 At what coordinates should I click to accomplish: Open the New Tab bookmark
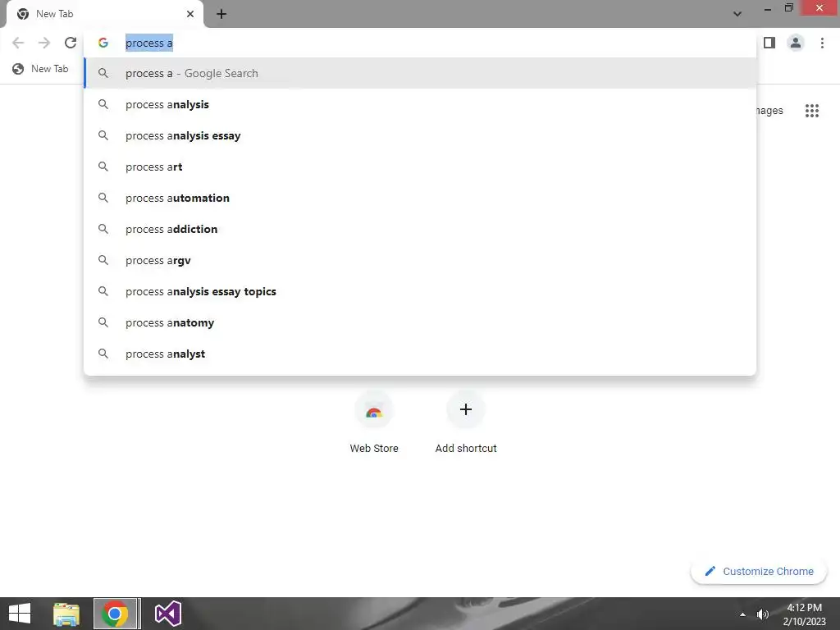pyautogui.click(x=41, y=69)
